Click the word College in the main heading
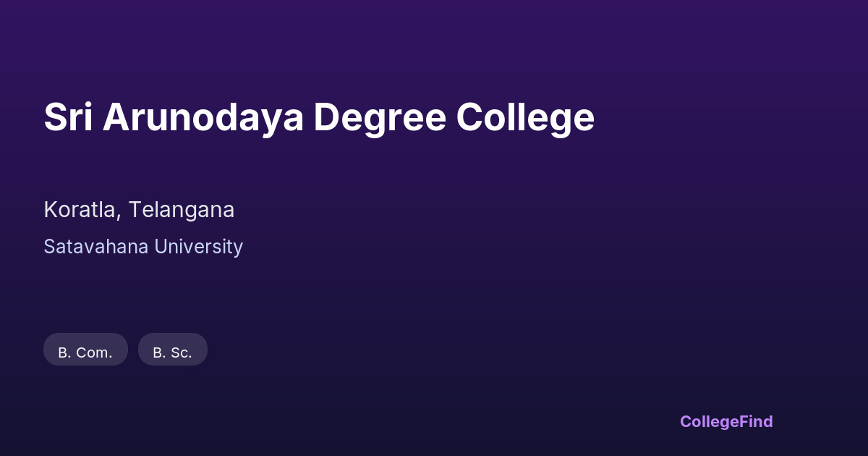The height and width of the screenshot is (456, 868). pyautogui.click(x=524, y=117)
